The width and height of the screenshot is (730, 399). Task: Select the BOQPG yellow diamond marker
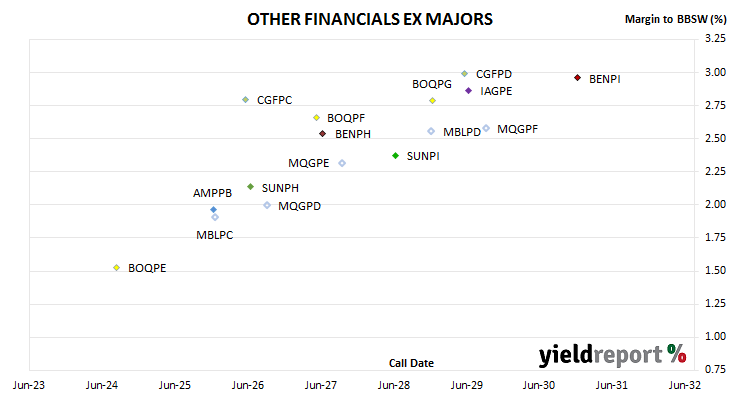point(433,101)
